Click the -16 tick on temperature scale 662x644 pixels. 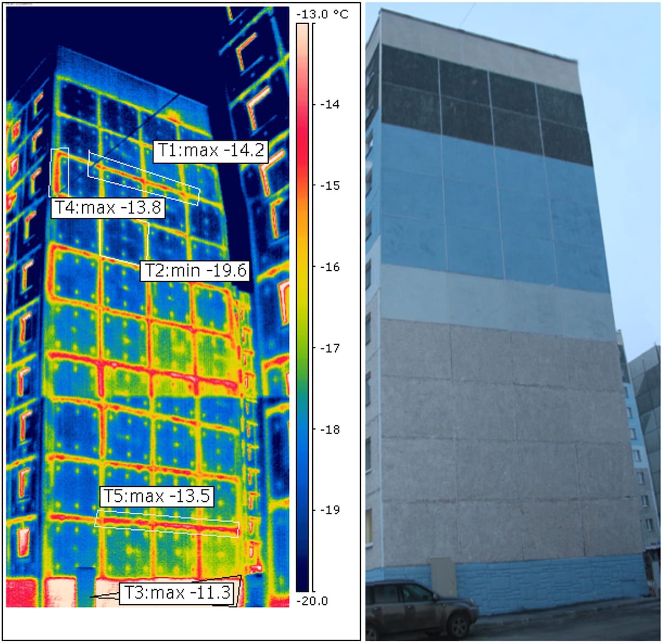(329, 267)
